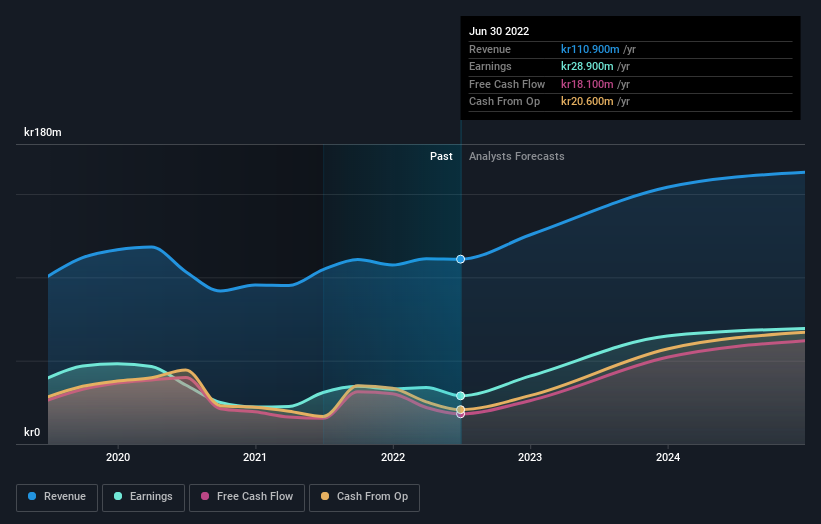Select the 2021 x-axis label
The height and width of the screenshot is (524, 821).
(x=254, y=458)
